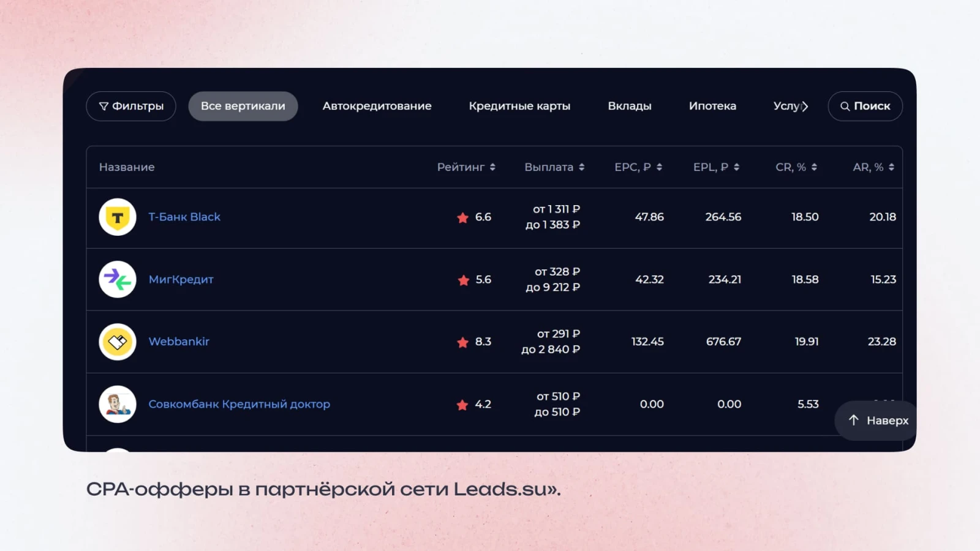
Task: Switch to the Кредитные карты tab
Action: tap(519, 106)
